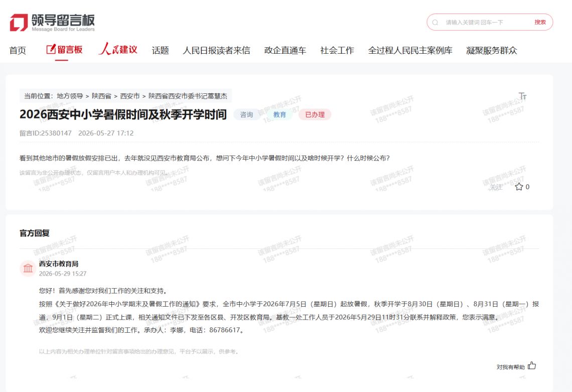Viewport: 572px width, 392px height.
Task: Click the 领导留言板 logo
Action: tap(52, 23)
